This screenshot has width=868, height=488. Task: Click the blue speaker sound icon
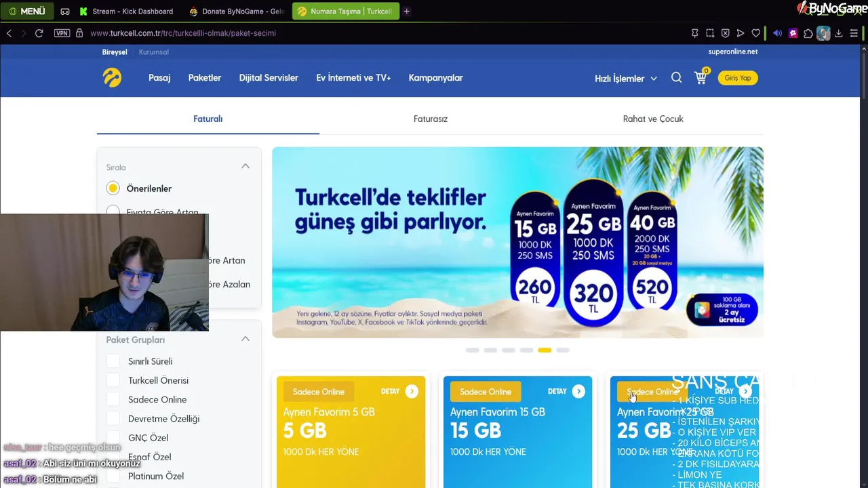click(778, 33)
